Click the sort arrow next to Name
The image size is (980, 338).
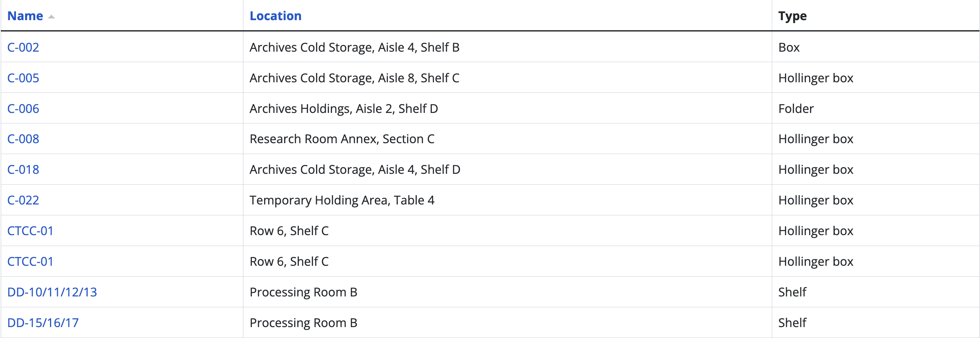click(51, 17)
